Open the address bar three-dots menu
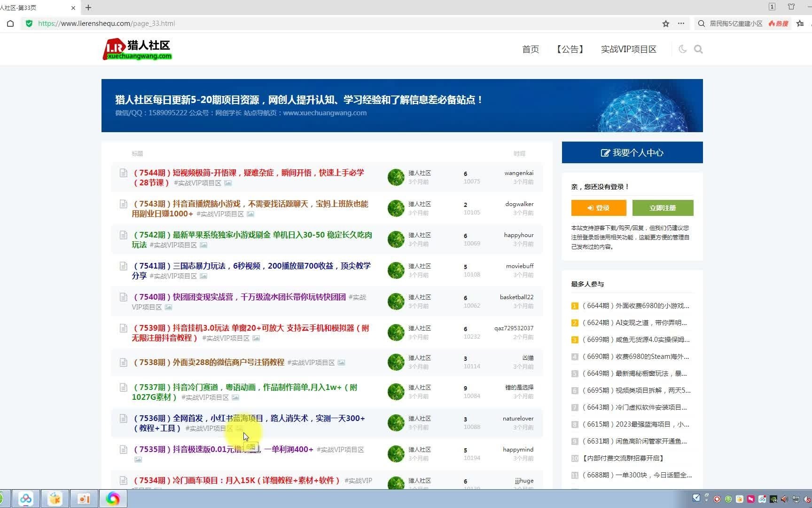This screenshot has width=812, height=508. tap(681, 24)
